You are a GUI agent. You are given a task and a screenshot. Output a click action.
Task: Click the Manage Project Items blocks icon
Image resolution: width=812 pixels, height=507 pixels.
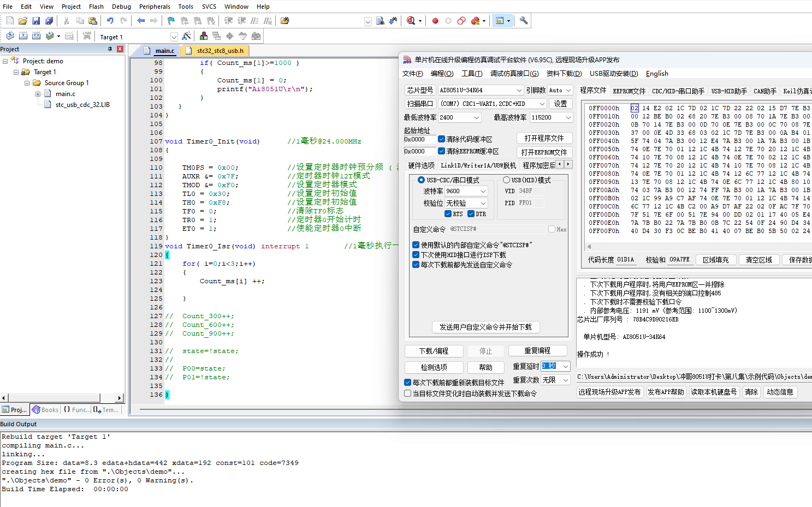[x=203, y=36]
